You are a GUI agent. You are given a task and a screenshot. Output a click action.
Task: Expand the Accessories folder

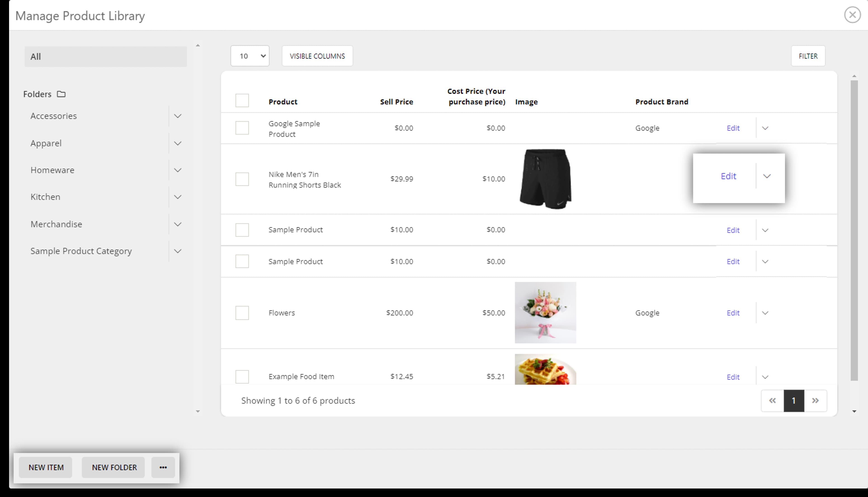pyautogui.click(x=178, y=116)
